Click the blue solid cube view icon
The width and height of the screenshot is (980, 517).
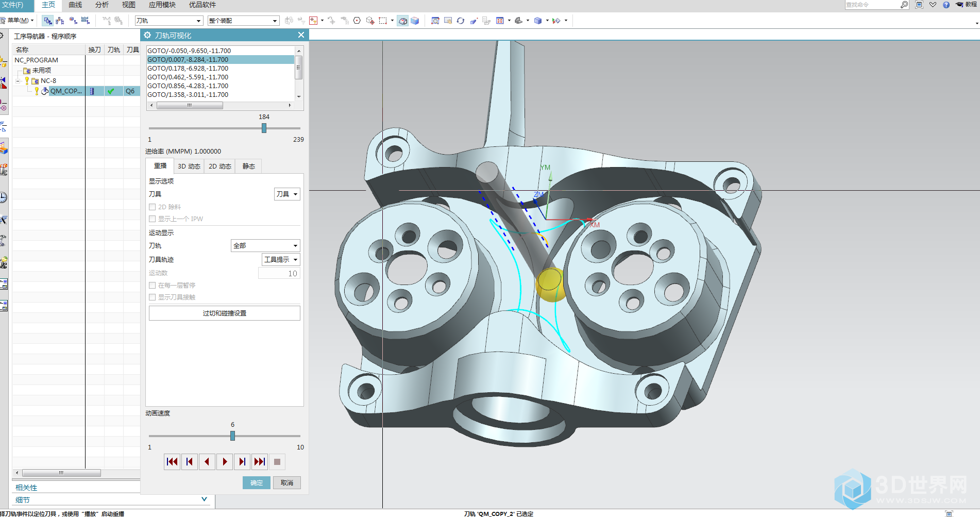[538, 21]
